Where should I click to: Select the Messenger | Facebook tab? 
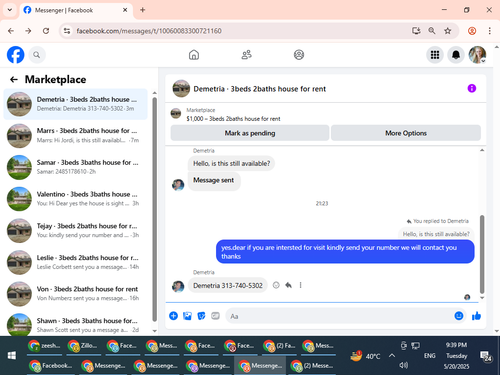(76, 10)
